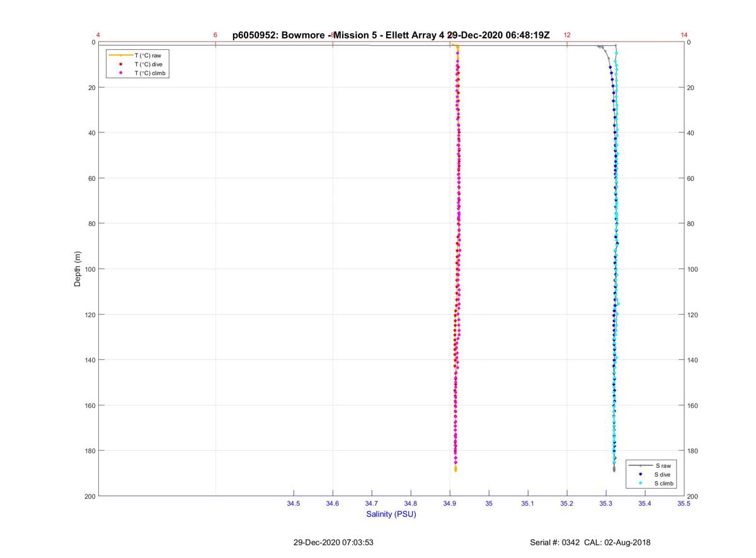756x558 pixels.
Task: Click the dark blue dive marker in salinity legend
Action: pyautogui.click(x=641, y=474)
